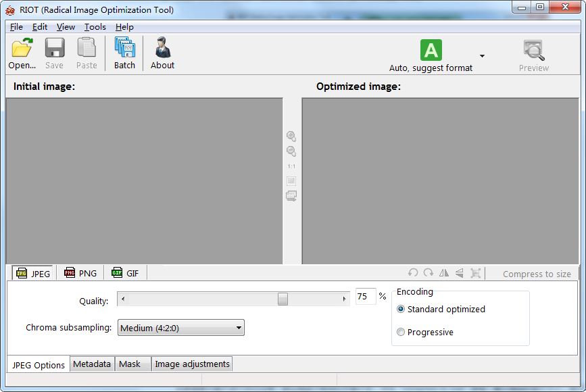Open the Help menu
Viewport: 586px width, 392px height.
click(124, 27)
